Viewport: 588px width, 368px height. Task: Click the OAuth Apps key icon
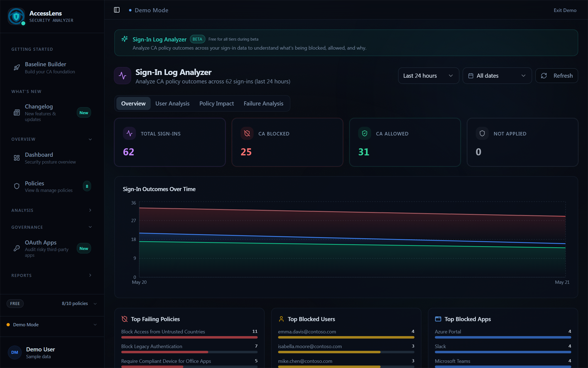(x=17, y=248)
